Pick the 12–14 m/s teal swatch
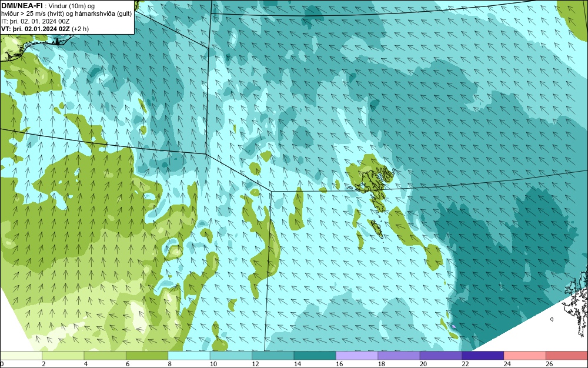Screen dimensions: 588x368 click(x=273, y=356)
